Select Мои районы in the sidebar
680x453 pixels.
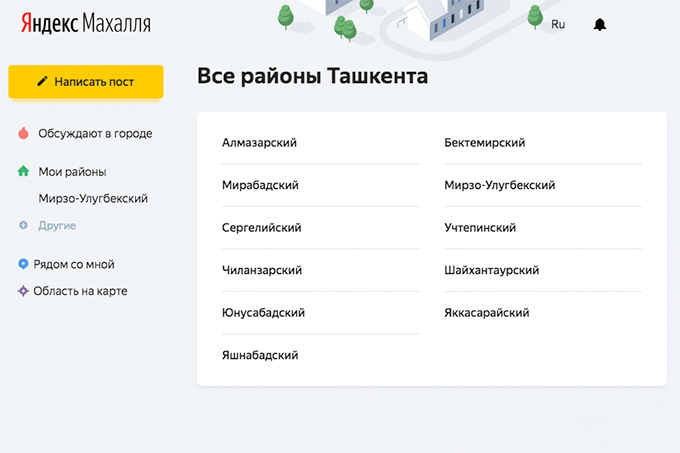click(x=72, y=172)
